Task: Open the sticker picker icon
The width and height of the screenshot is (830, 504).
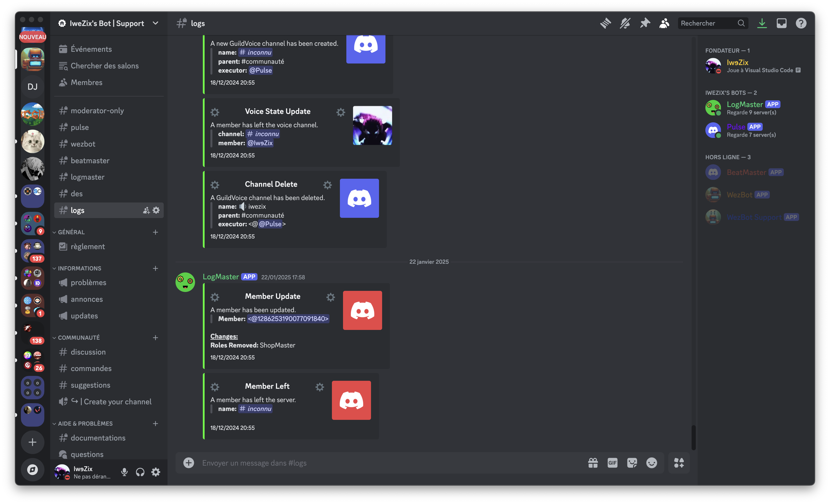Action: 632,463
